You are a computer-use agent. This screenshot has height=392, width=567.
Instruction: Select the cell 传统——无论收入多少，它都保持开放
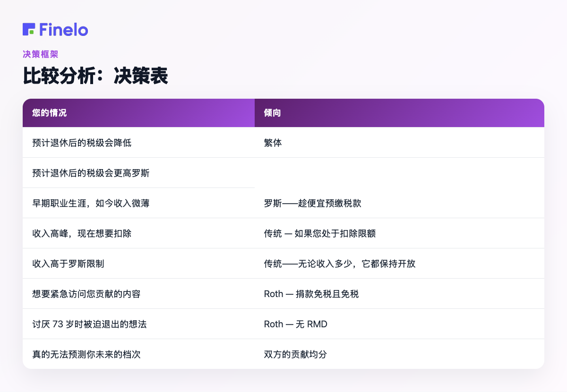coord(399,264)
